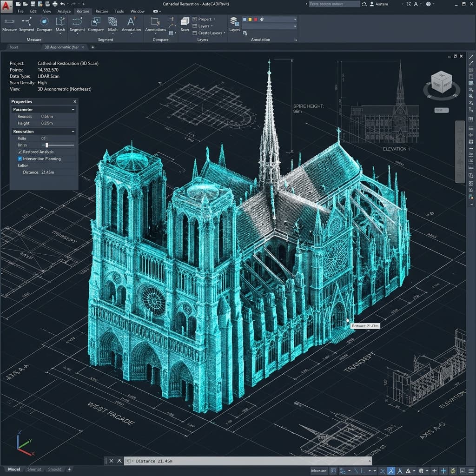Collapse the Parameter section
The width and height of the screenshot is (476, 476).
tap(73, 110)
